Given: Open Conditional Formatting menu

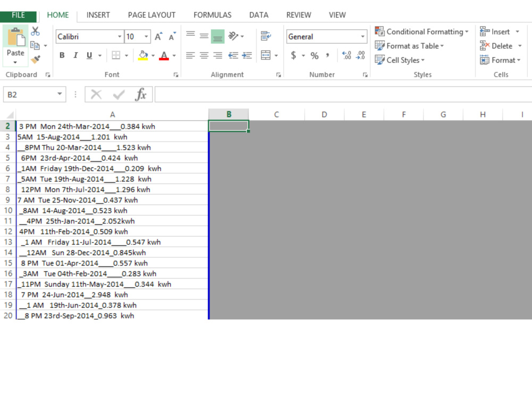Looking at the screenshot, I should click(422, 31).
